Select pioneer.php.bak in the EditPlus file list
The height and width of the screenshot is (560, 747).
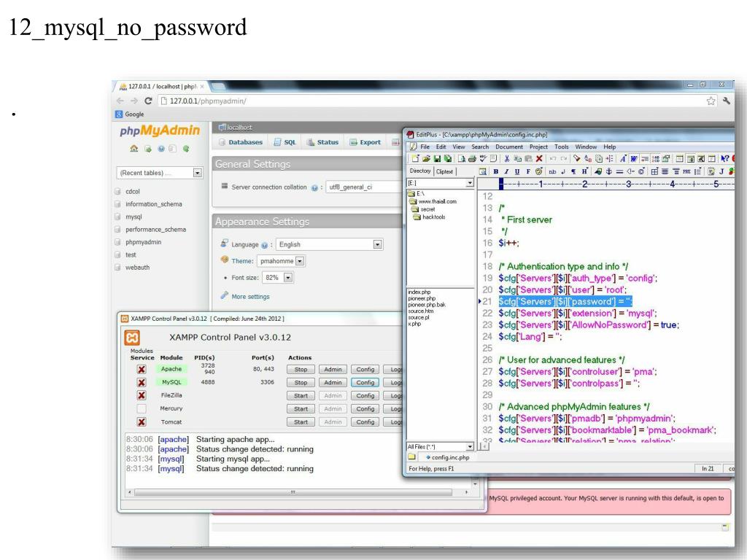click(x=426, y=305)
